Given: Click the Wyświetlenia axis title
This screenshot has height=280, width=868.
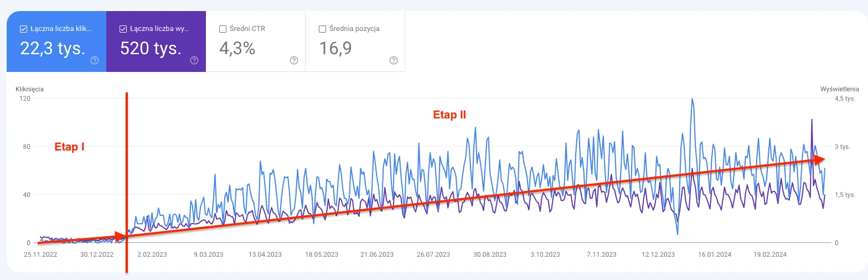Looking at the screenshot, I should coord(839,89).
